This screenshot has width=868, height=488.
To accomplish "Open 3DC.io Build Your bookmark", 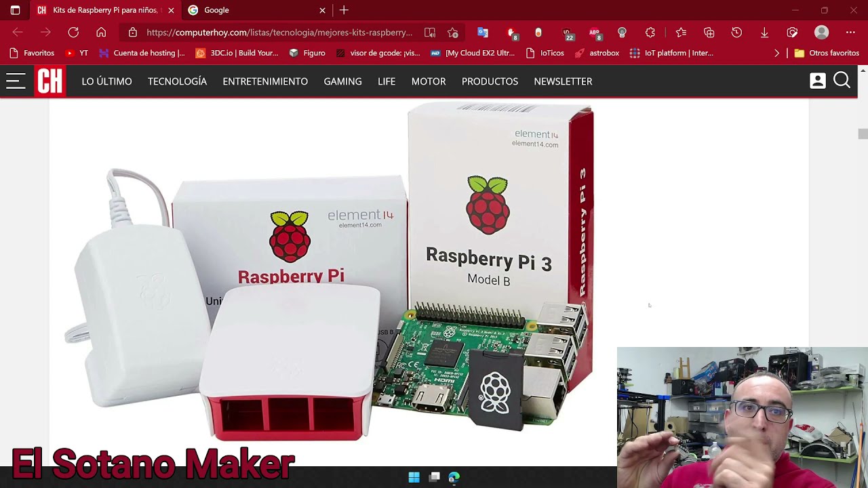I will tap(237, 53).
